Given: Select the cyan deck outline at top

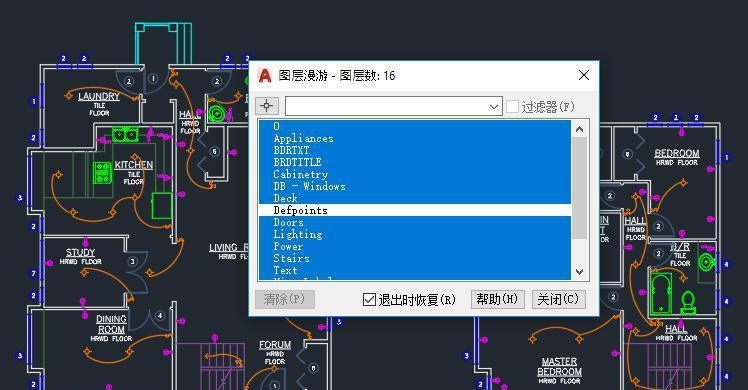Looking at the screenshot, I should (163, 43).
